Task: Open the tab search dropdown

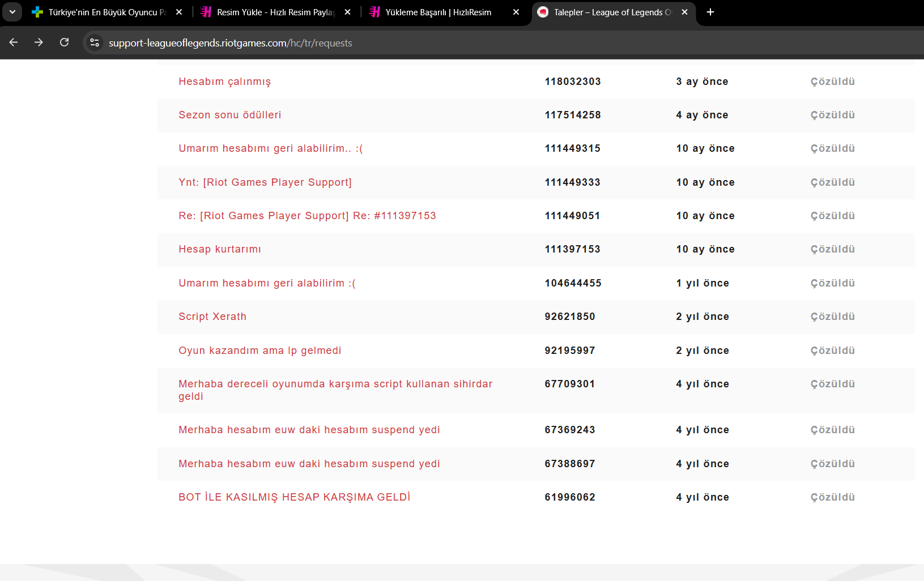Action: coord(12,12)
